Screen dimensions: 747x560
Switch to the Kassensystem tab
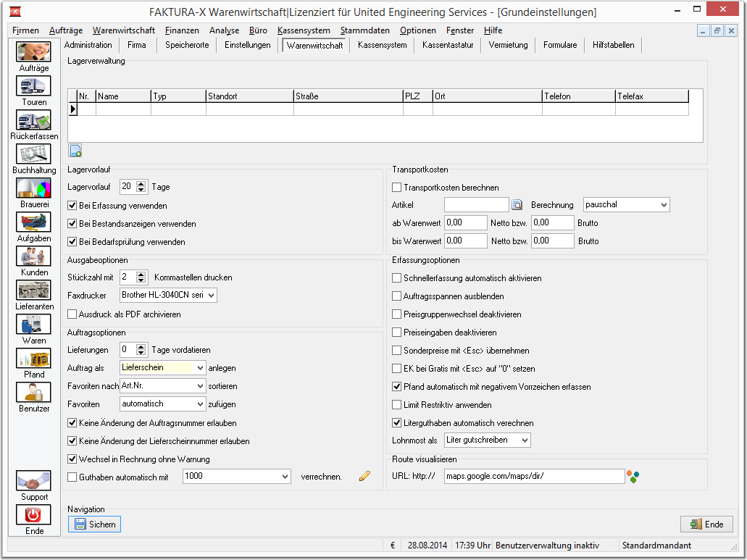tap(382, 45)
